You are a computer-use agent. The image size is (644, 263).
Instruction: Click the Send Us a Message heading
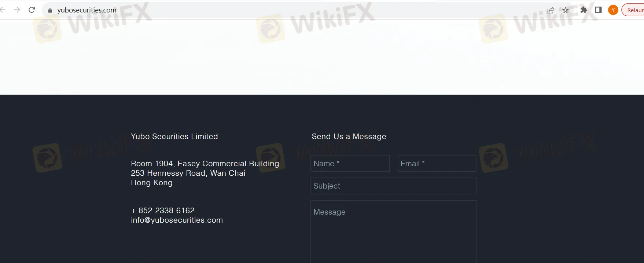[x=349, y=136]
